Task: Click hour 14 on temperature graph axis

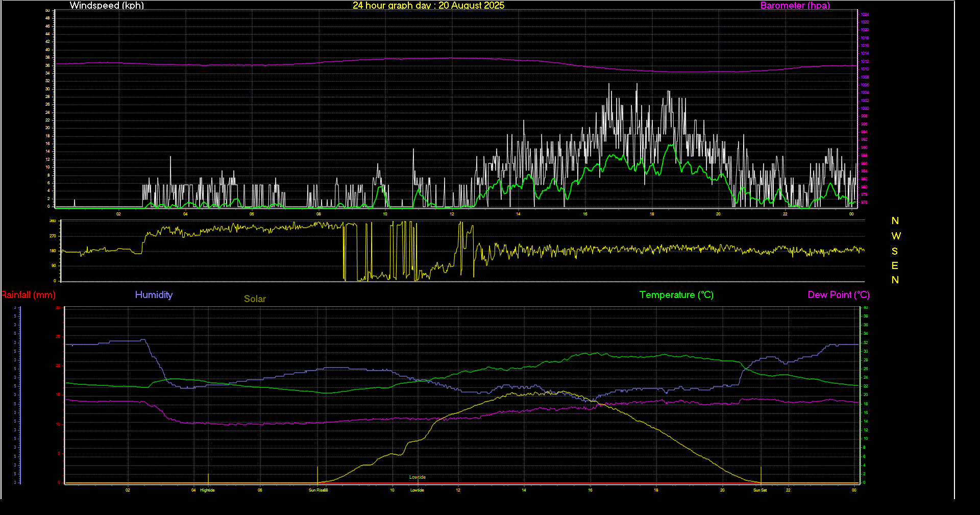Action: pyautogui.click(x=524, y=490)
